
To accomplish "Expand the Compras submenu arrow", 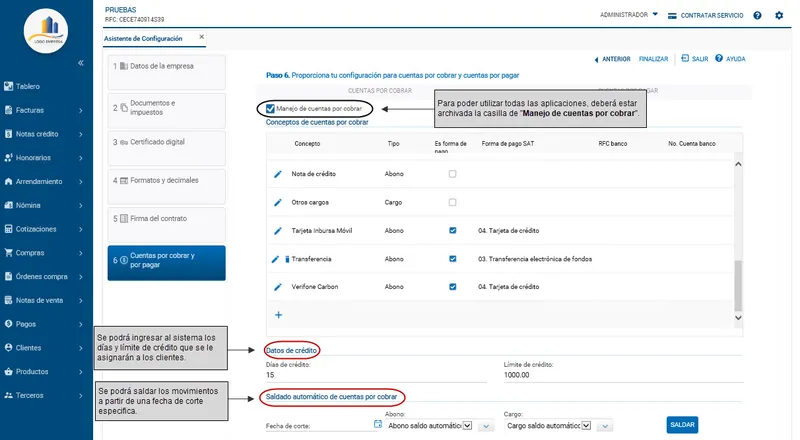I will coord(81,253).
